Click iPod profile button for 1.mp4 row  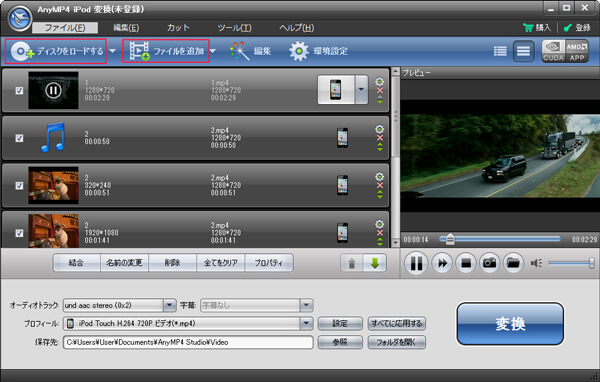(x=336, y=90)
